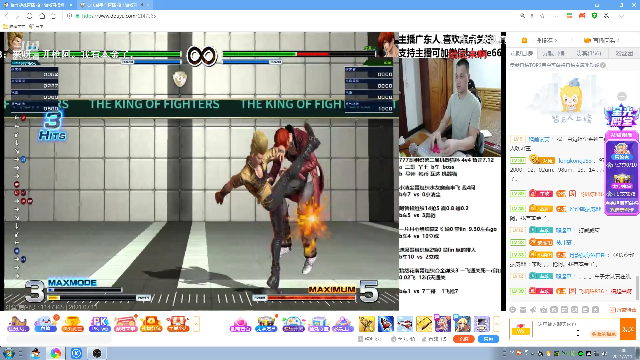Open the orange treasure box activity icon
The width and height of the screenshot is (640, 360).
pyautogui.click(x=151, y=324)
